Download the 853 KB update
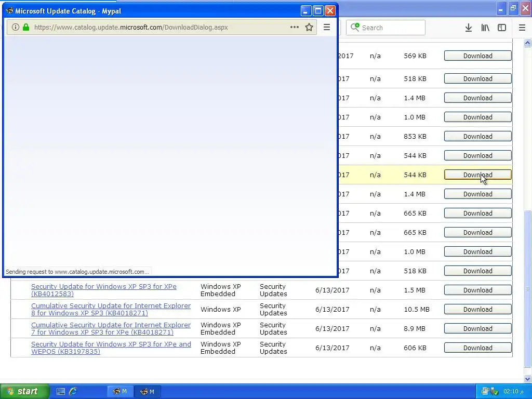532x399 pixels. (478, 137)
